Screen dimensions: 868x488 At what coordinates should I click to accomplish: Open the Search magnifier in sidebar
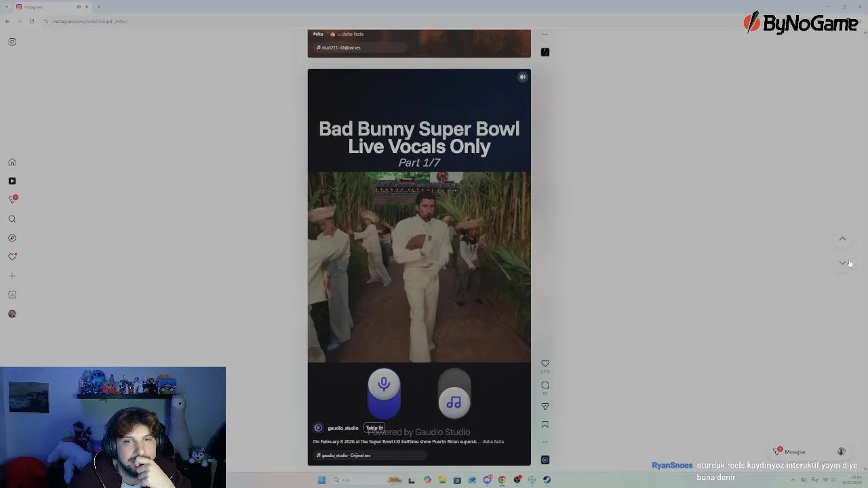(12, 219)
